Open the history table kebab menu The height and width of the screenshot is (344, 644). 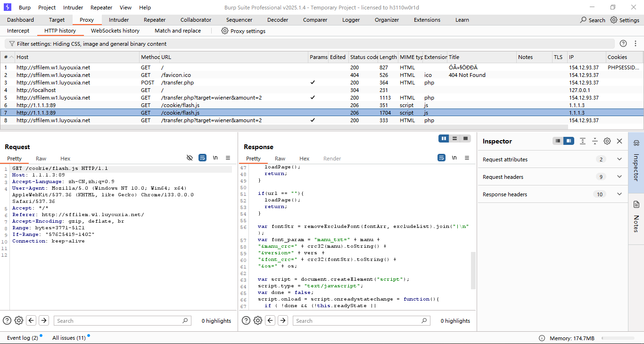coord(636,43)
